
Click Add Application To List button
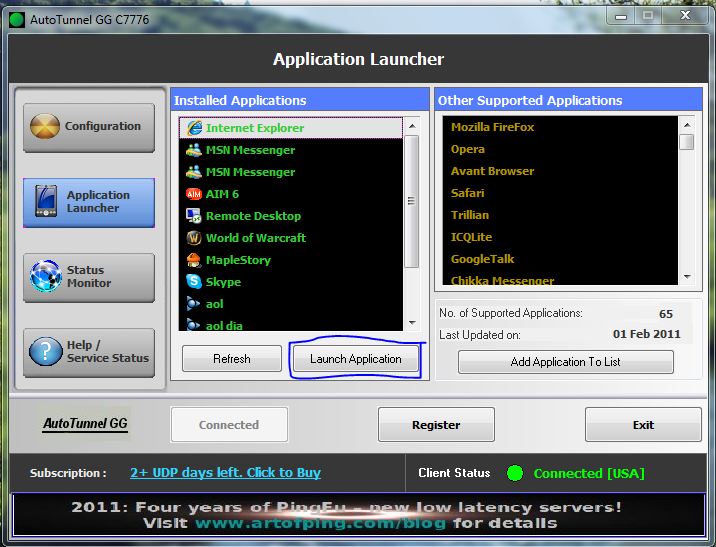pyautogui.click(x=566, y=362)
